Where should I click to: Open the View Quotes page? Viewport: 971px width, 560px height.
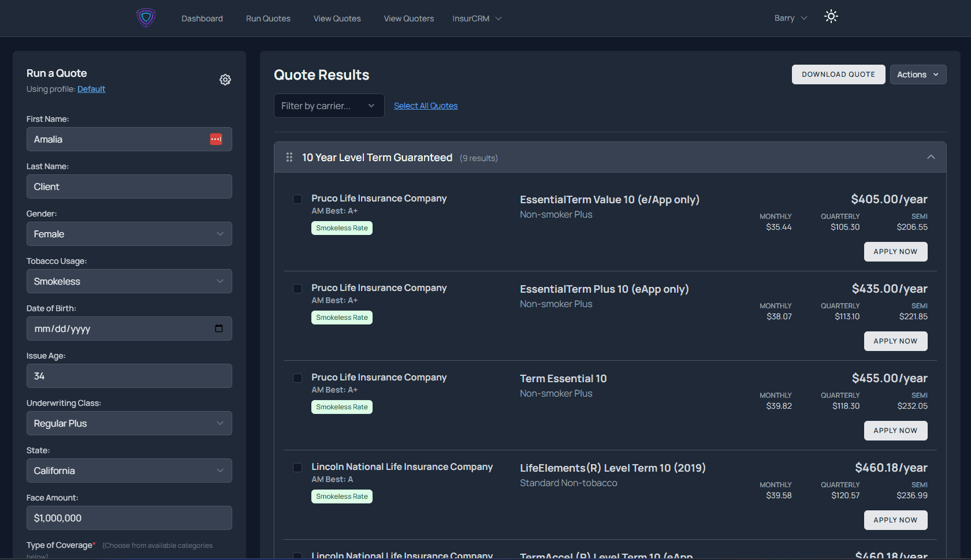point(337,18)
